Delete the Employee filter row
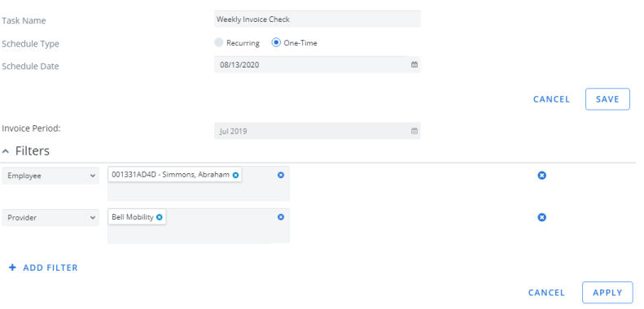This screenshot has height=309, width=644. pyautogui.click(x=541, y=176)
